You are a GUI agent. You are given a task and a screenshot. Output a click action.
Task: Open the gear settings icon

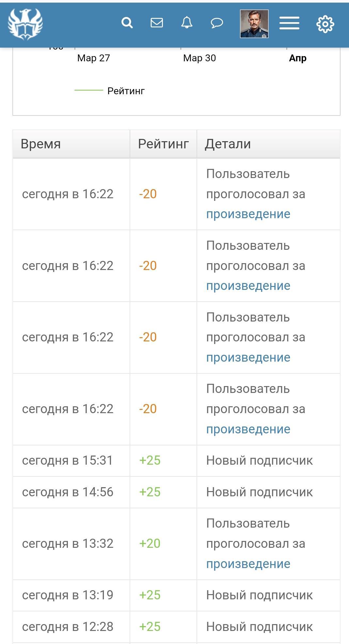pyautogui.click(x=325, y=24)
